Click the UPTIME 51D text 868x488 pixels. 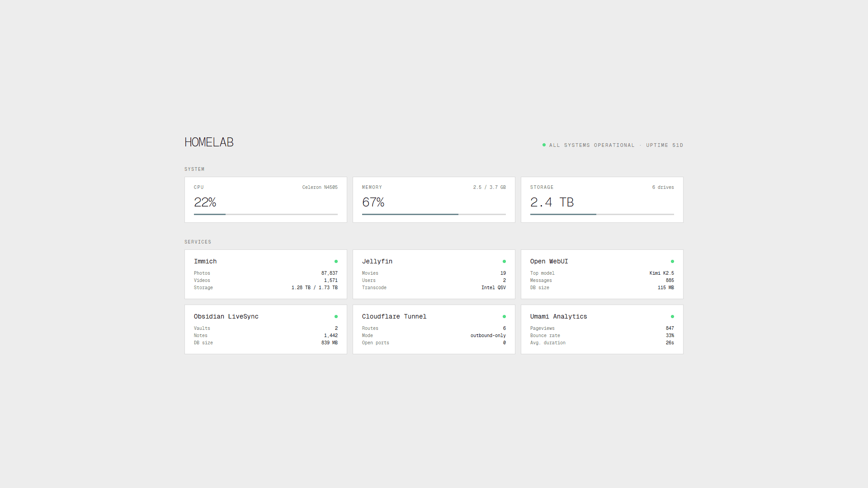(664, 145)
